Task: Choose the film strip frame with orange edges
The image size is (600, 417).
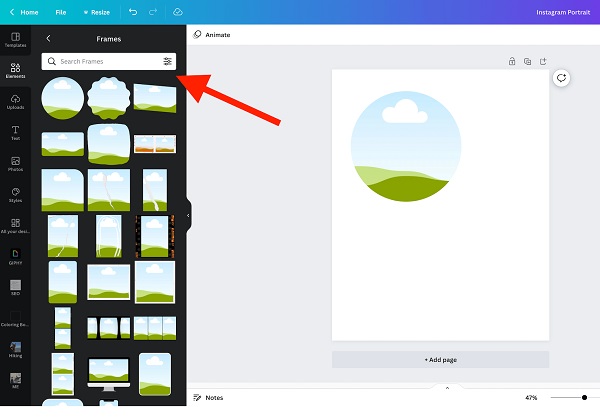Action: pos(155,236)
